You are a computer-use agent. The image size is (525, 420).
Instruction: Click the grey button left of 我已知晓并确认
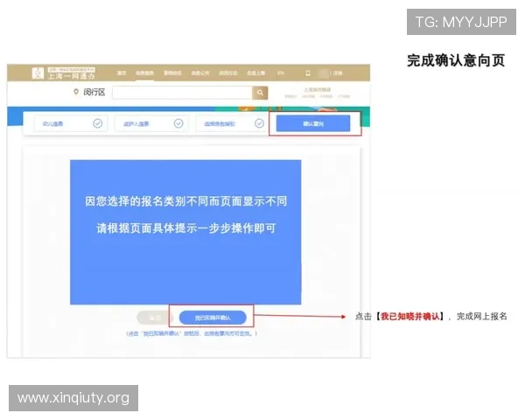click(154, 318)
